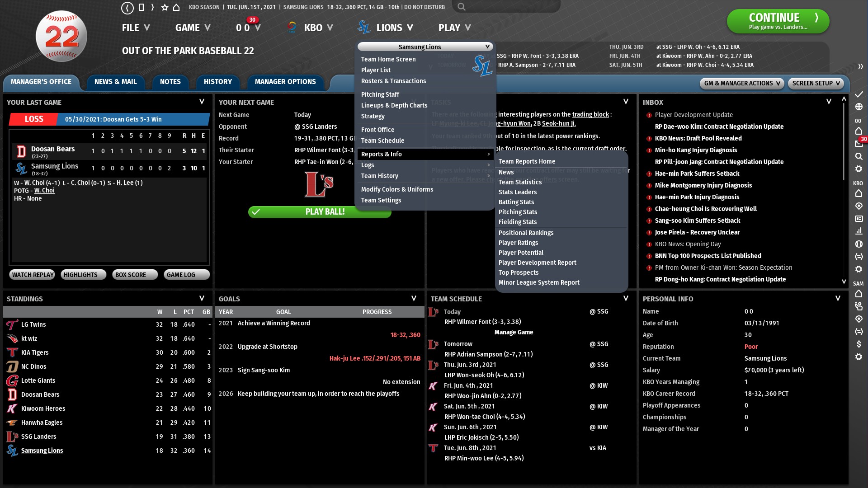Click the baseball icon in the KBO sidebar section
This screenshot has width=868, height=488.
click(859, 244)
